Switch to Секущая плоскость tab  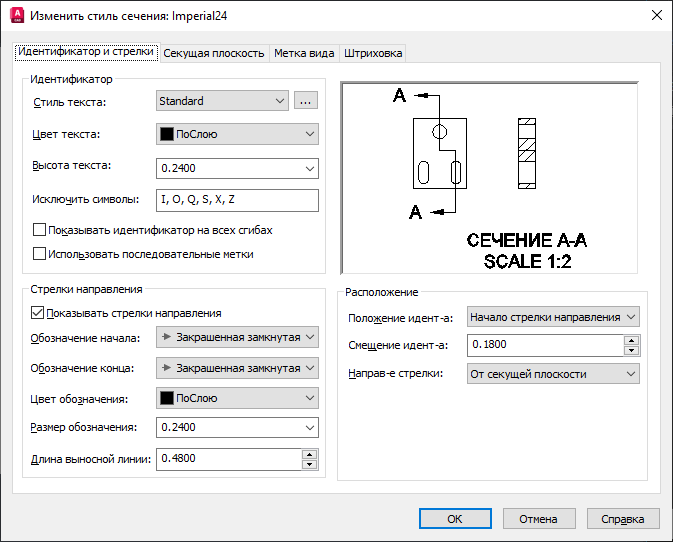214,53
